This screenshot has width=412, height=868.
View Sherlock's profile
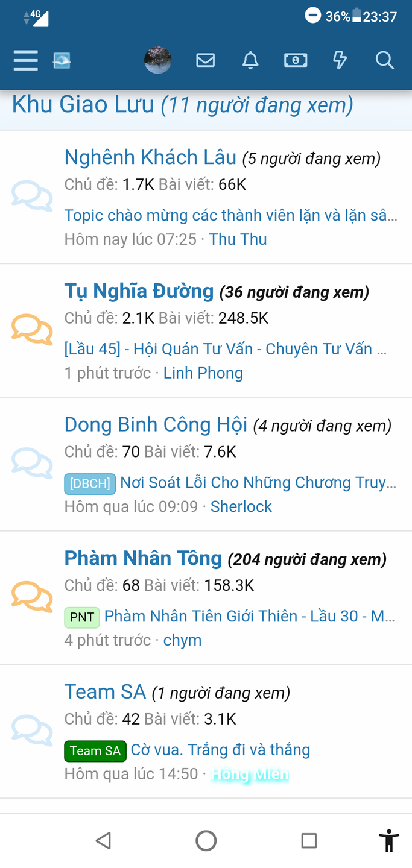pos(241,506)
